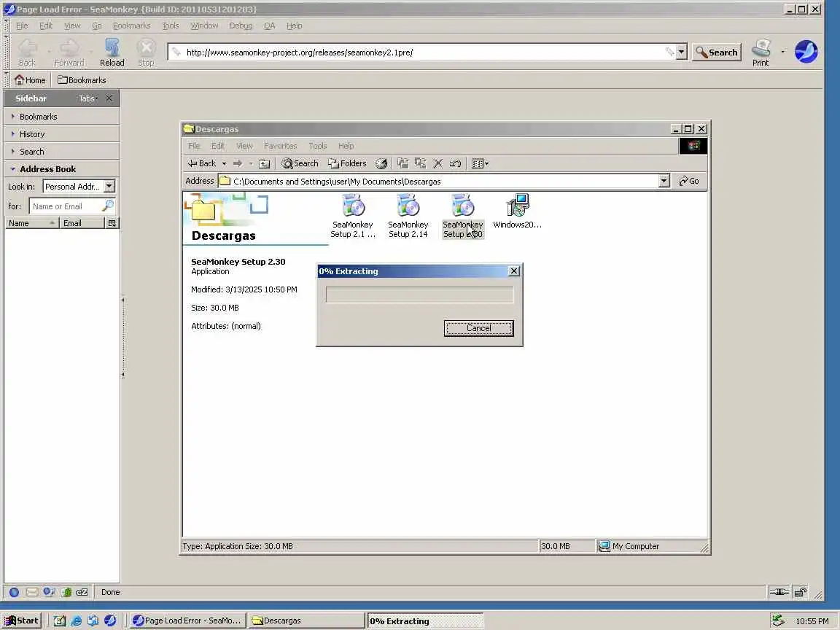The image size is (840, 630).
Task: Switch to Page Load Error SeaMonkey taskbar button
Action: tap(187, 621)
